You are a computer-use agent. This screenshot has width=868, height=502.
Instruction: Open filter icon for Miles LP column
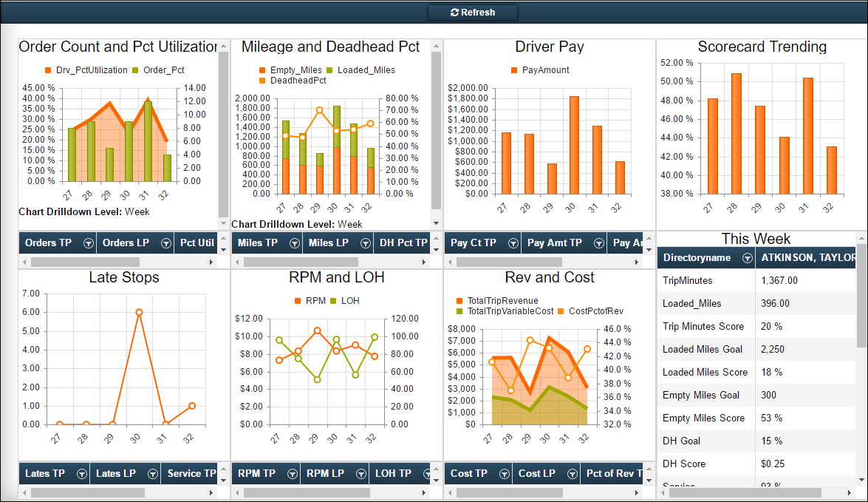[x=366, y=243]
